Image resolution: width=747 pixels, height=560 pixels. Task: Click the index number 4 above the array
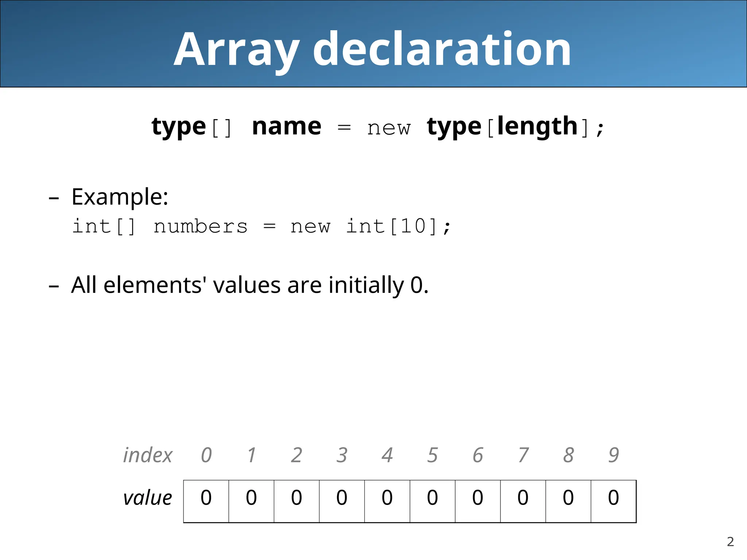tap(387, 455)
